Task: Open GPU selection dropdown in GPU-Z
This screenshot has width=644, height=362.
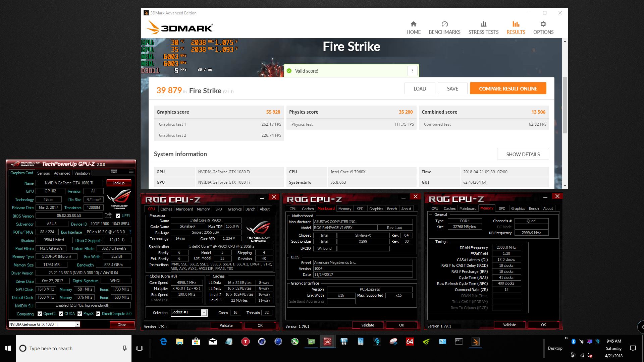Action: [77, 324]
